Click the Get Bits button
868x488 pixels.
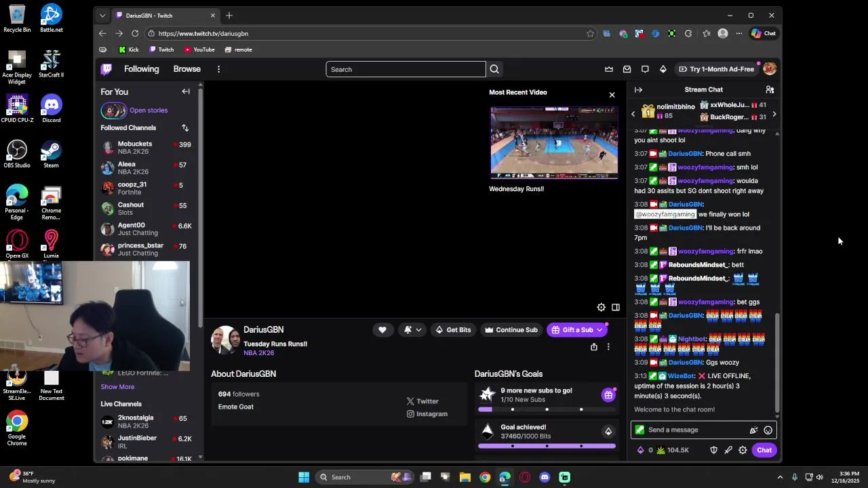453,330
